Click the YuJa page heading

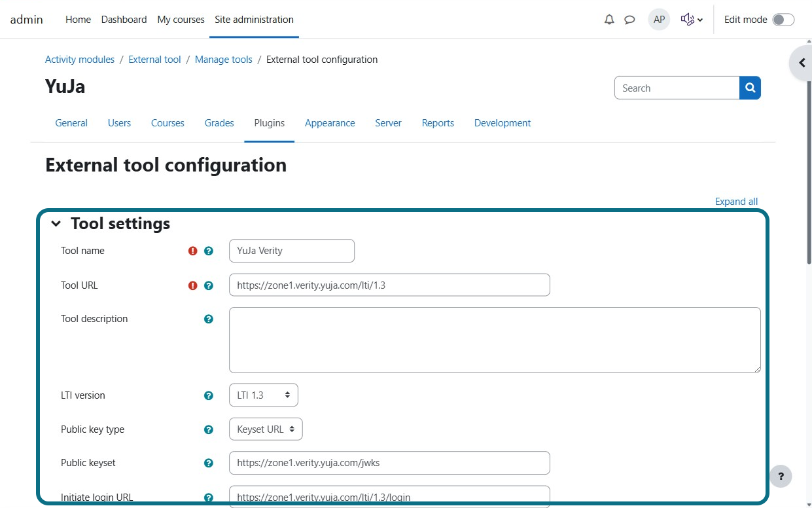pyautogui.click(x=65, y=86)
